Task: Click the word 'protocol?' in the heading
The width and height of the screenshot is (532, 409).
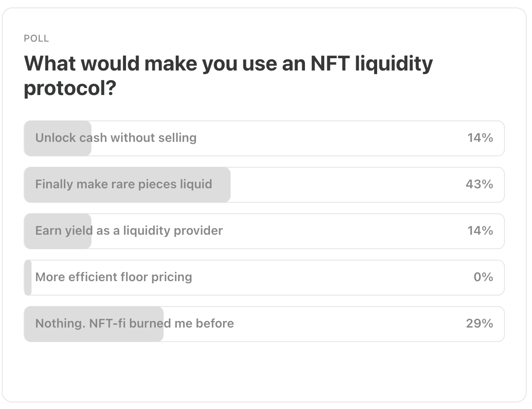Action: point(70,88)
